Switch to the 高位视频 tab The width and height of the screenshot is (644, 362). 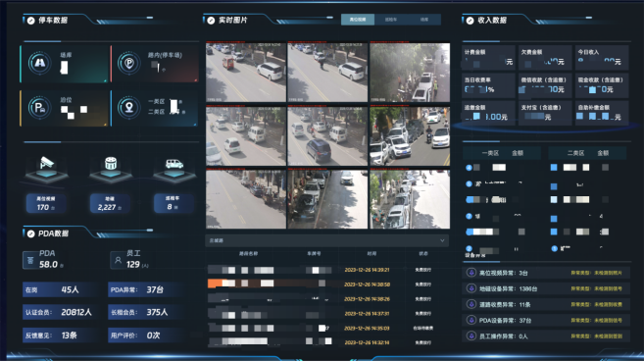click(x=358, y=20)
